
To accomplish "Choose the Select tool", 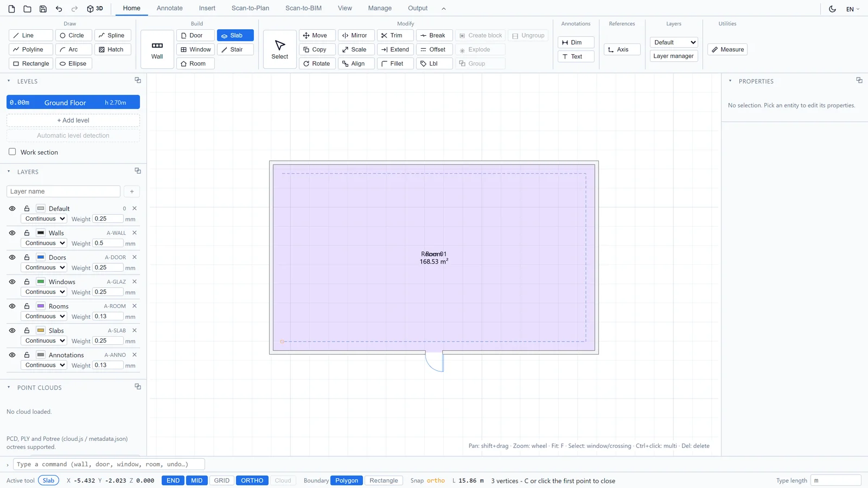I will (280, 49).
